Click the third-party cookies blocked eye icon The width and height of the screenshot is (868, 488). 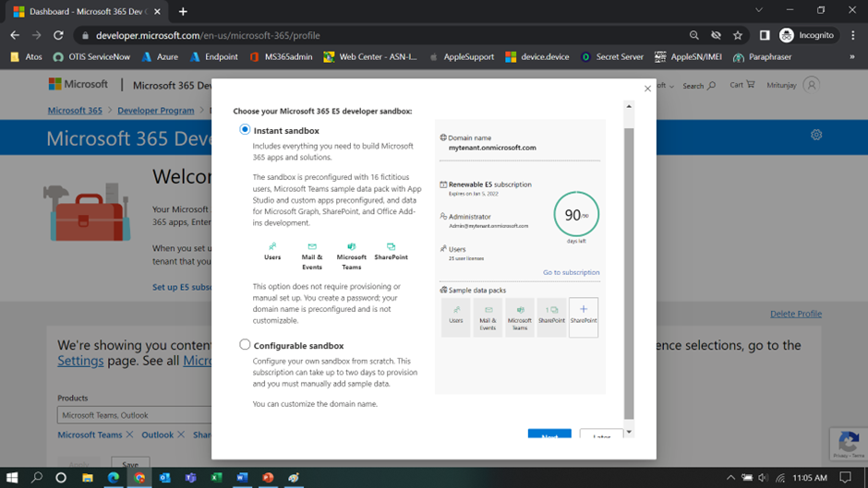click(x=716, y=35)
